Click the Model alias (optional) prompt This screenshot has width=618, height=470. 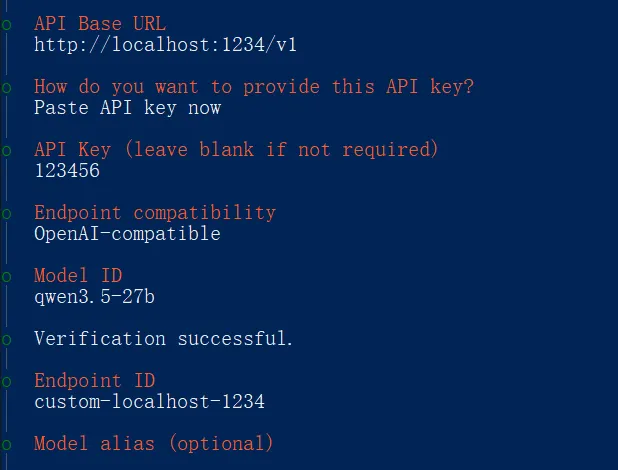click(153, 444)
